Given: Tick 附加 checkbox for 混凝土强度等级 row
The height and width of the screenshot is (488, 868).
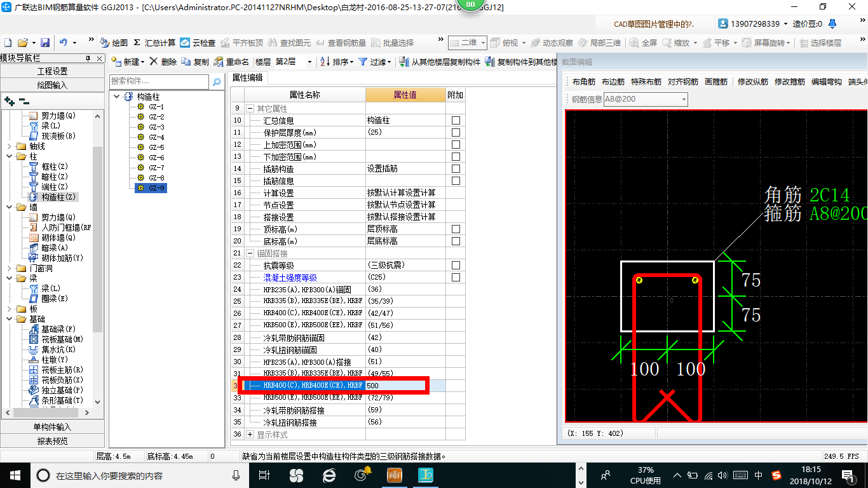Looking at the screenshot, I should tap(456, 278).
